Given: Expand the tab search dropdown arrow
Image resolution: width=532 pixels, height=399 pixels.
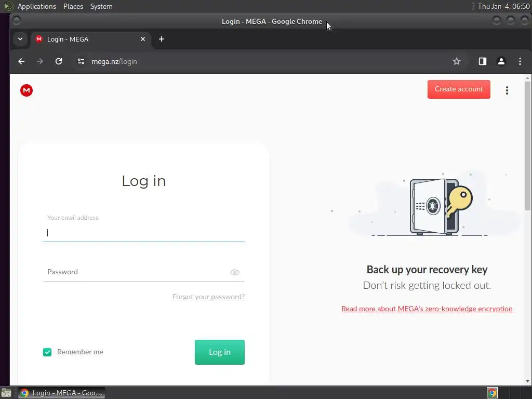Looking at the screenshot, I should [x=20, y=39].
